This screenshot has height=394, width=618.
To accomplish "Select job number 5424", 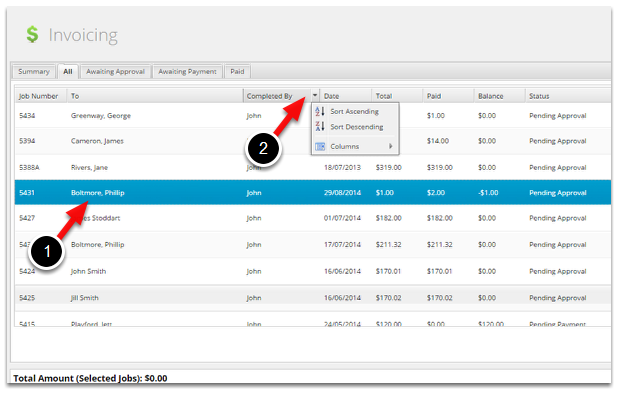I will coord(27,271).
